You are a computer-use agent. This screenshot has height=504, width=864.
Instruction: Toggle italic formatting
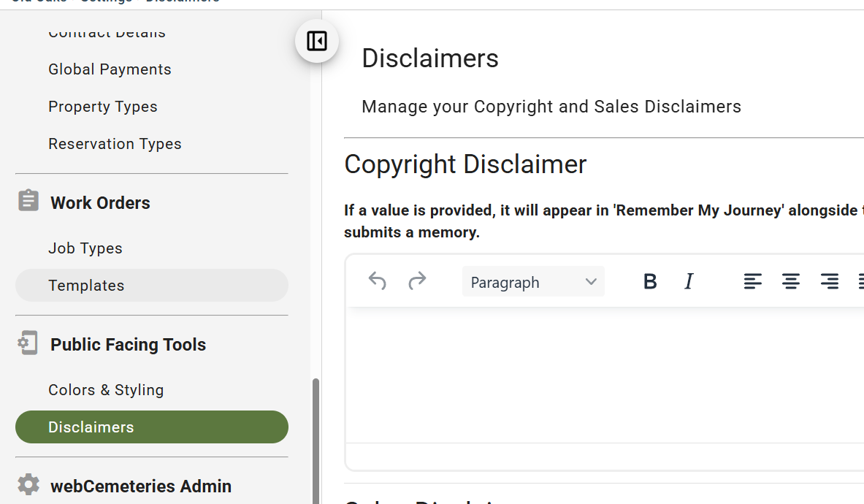(x=689, y=281)
